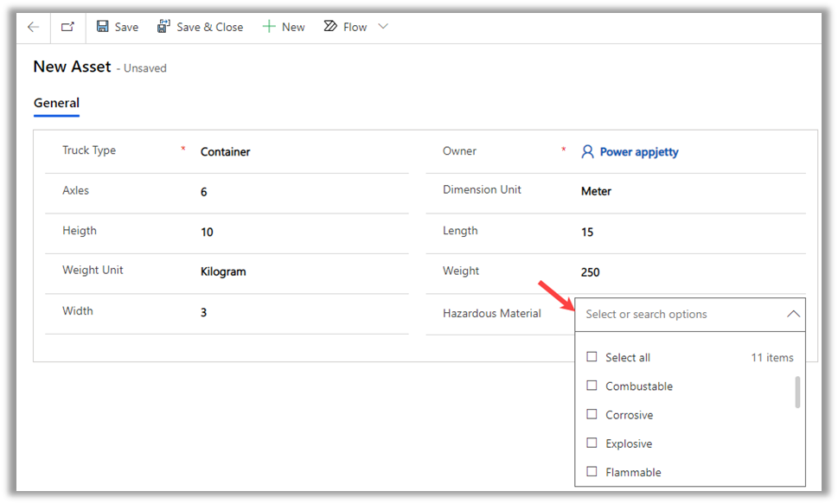Click the owner person icon
Image resolution: width=838 pixels, height=504 pixels.
588,152
